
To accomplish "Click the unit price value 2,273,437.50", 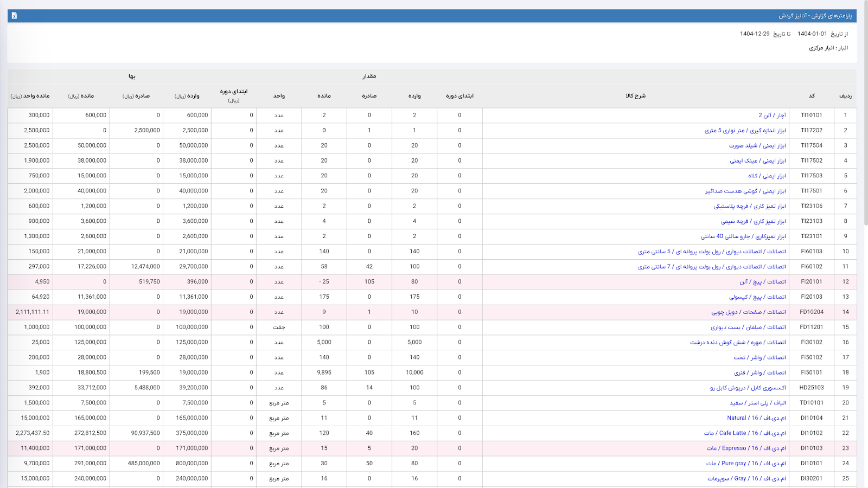I will pyautogui.click(x=33, y=433).
